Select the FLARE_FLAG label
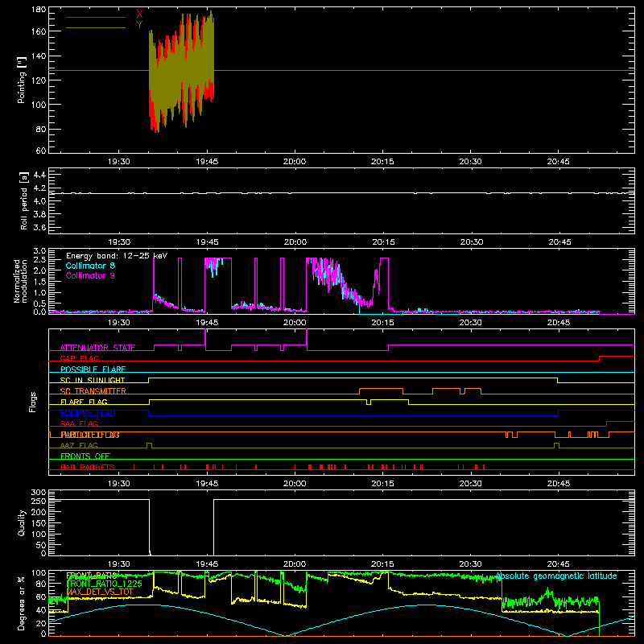The image size is (644, 644). coord(84,402)
